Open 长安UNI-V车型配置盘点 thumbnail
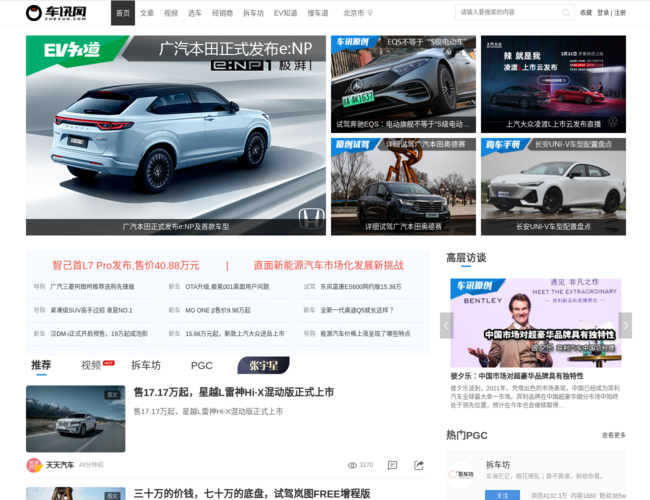The height and width of the screenshot is (500, 650). click(553, 187)
